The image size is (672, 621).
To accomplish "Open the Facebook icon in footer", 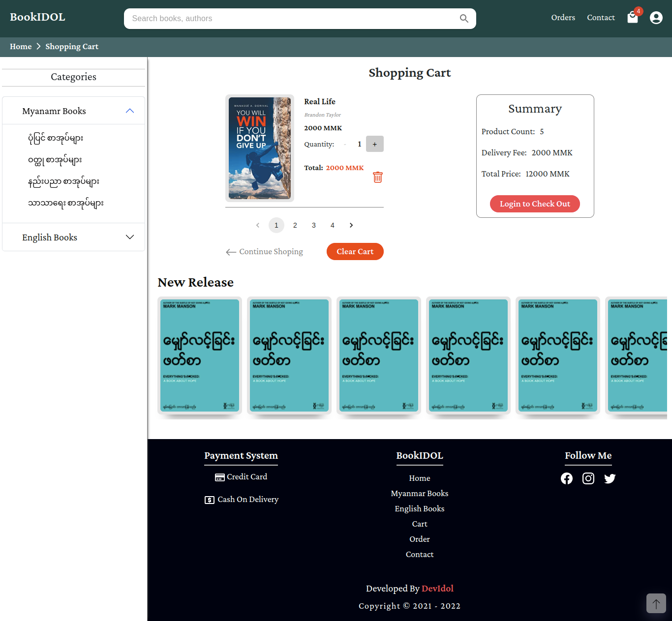I will coord(567,478).
